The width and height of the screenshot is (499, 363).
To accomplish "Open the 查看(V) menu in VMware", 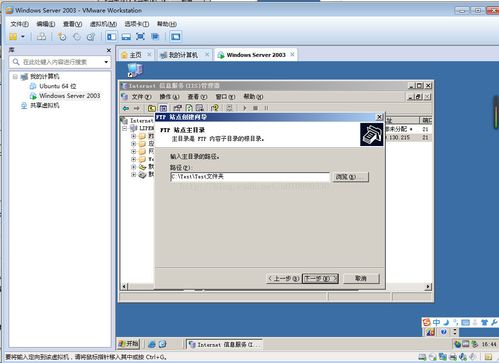I will point(72,24).
